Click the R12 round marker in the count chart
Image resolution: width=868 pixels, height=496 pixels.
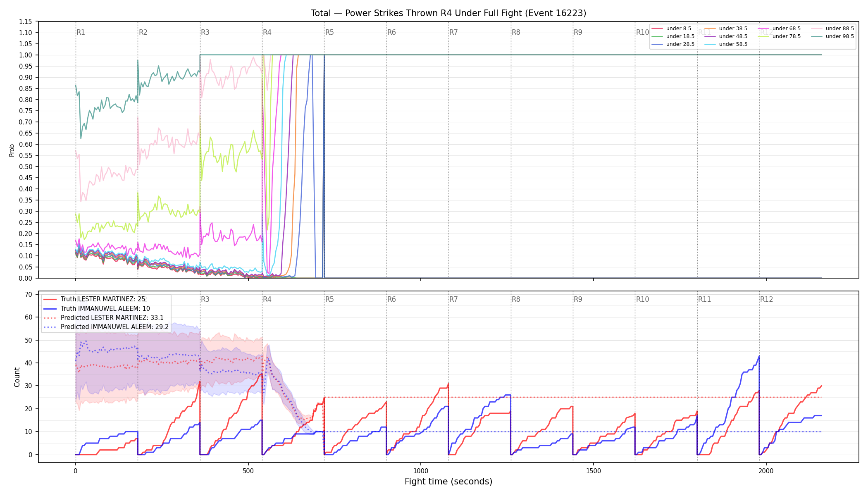(x=767, y=299)
